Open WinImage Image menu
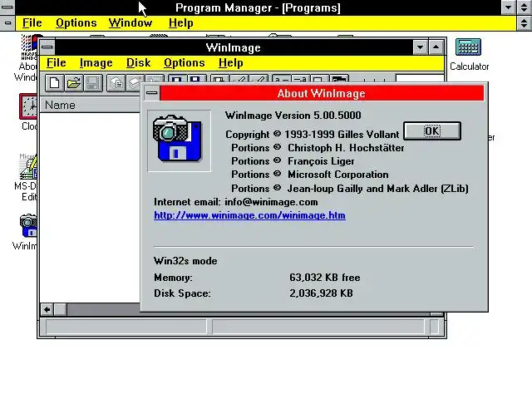The height and width of the screenshot is (399, 532). coord(96,63)
